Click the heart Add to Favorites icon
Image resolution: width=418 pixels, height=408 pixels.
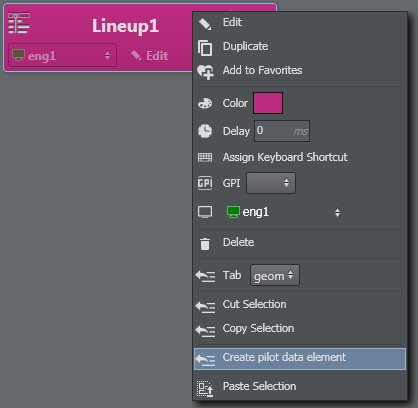(x=205, y=72)
